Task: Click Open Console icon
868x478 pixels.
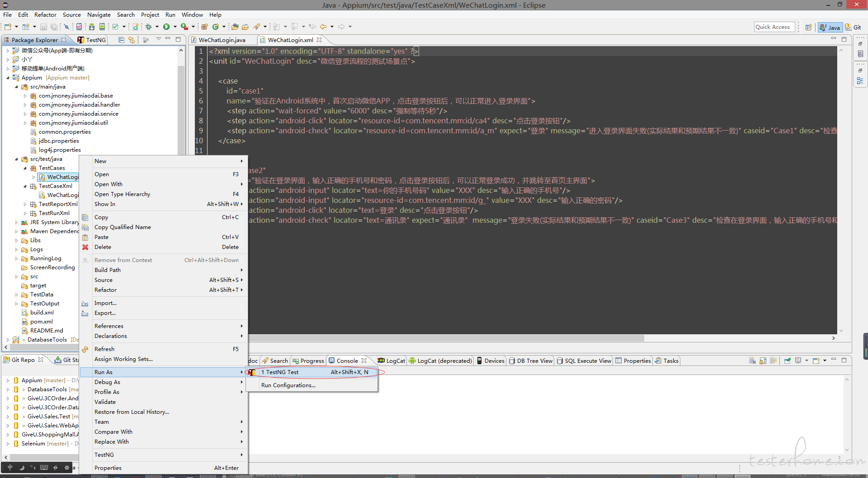Action: tap(816, 361)
